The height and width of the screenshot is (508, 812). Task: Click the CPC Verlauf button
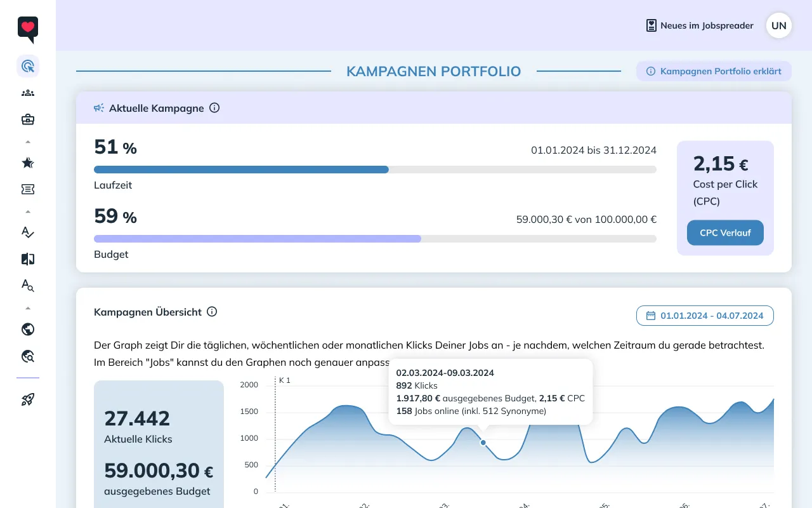click(725, 232)
